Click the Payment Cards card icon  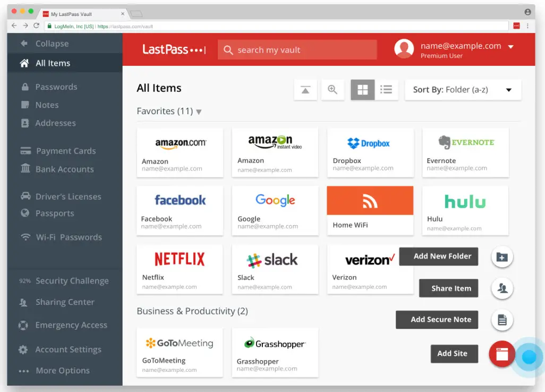click(25, 151)
